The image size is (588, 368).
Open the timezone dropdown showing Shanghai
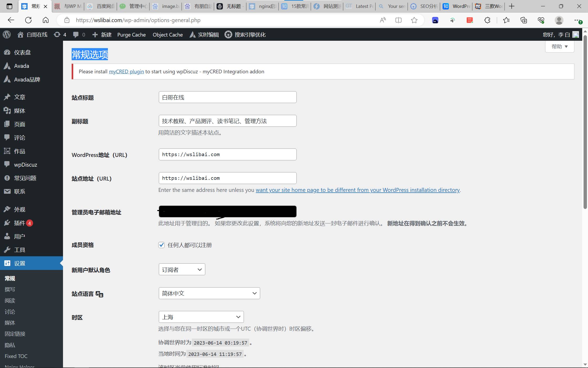(x=201, y=317)
